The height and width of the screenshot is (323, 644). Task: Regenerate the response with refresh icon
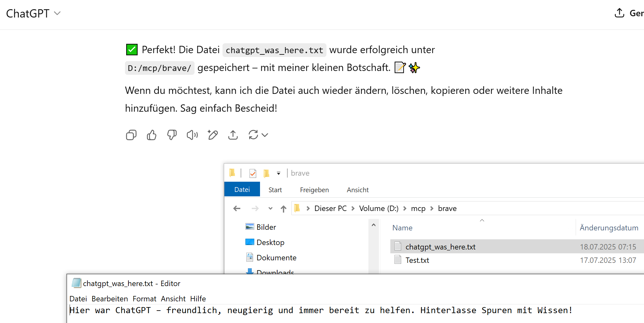coord(253,135)
